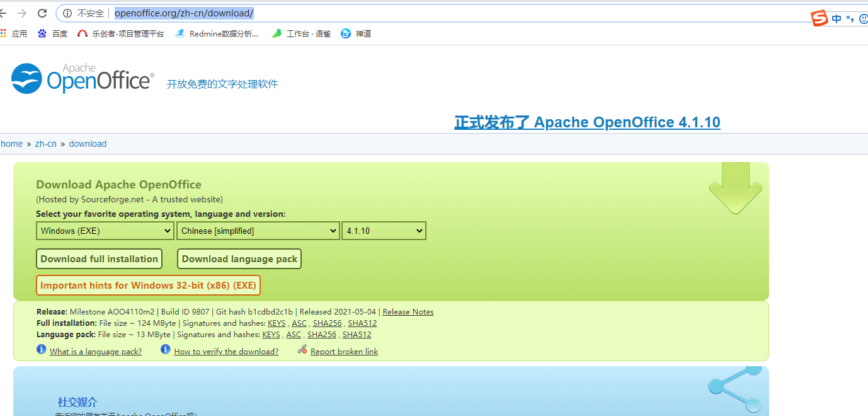
Task: Click Download full installation button
Action: [x=99, y=259]
